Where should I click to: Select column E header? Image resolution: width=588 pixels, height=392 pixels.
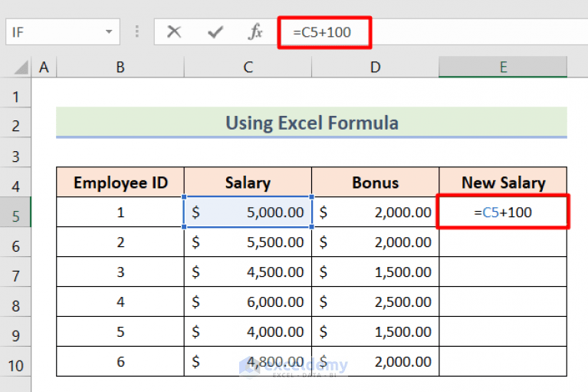point(503,68)
